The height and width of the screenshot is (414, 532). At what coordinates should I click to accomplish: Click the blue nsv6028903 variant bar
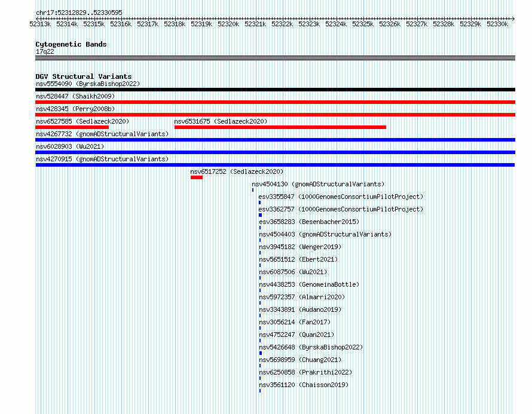pyautogui.click(x=275, y=152)
